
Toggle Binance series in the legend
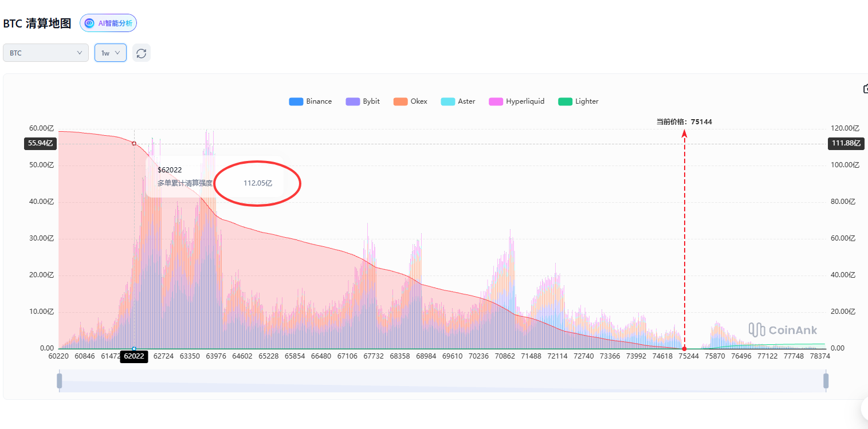[311, 101]
